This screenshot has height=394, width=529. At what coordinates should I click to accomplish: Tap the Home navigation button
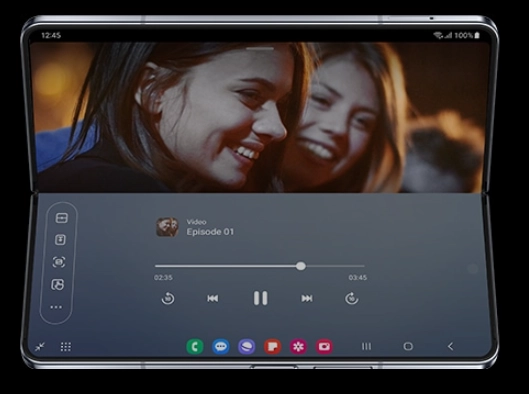pyautogui.click(x=408, y=346)
